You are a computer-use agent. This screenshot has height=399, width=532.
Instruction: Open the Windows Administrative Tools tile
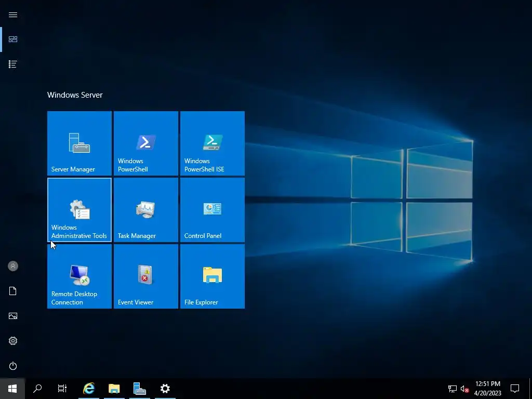click(x=79, y=210)
